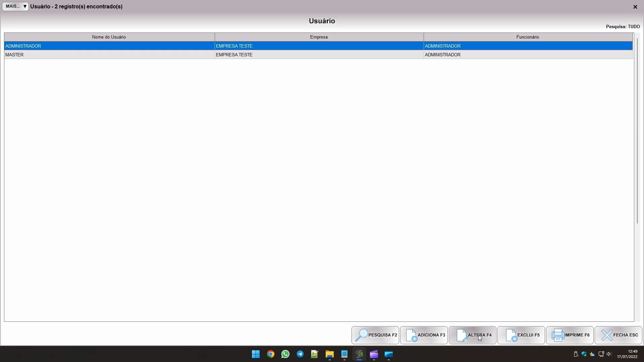Viewport: 644px width, 362px height.
Task: Open WhatsApp from the taskbar
Action: [x=285, y=354]
